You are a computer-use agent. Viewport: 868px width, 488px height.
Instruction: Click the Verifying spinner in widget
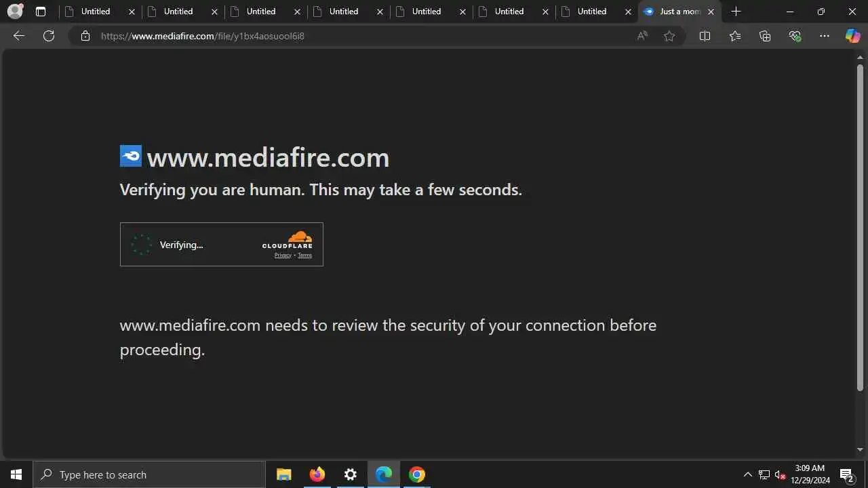pos(141,245)
